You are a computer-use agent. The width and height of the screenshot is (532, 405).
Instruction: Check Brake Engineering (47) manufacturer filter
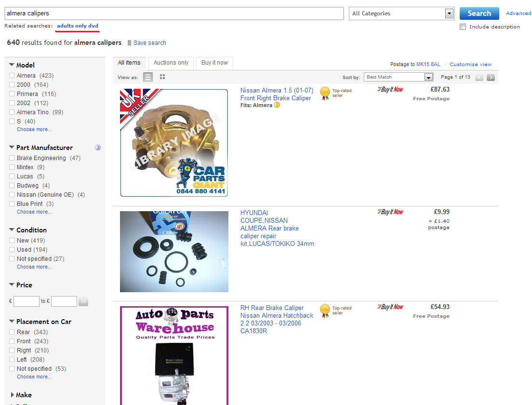(12, 158)
